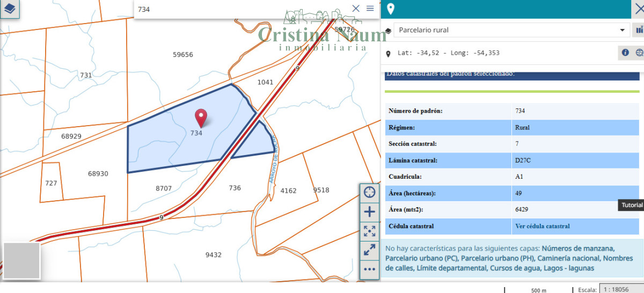
Task: Click the fit-to-extent arrows button
Action: pyautogui.click(x=369, y=231)
